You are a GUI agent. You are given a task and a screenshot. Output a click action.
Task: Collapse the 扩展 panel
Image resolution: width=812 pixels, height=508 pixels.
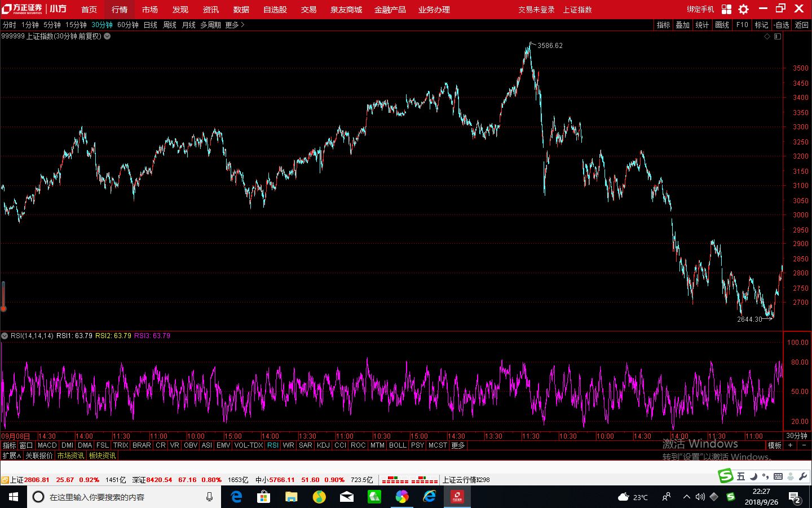11,456
